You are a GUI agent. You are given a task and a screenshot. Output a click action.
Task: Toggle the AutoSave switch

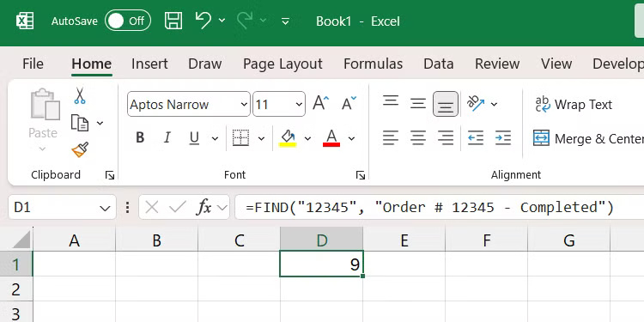coord(128,21)
